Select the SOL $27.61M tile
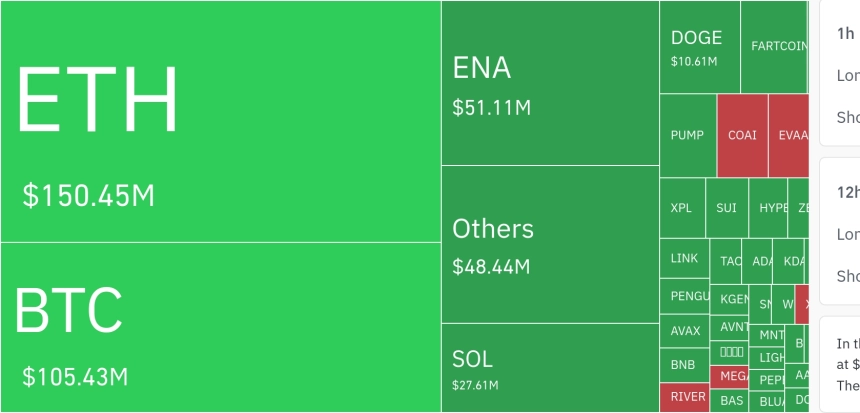 pyautogui.click(x=550, y=367)
